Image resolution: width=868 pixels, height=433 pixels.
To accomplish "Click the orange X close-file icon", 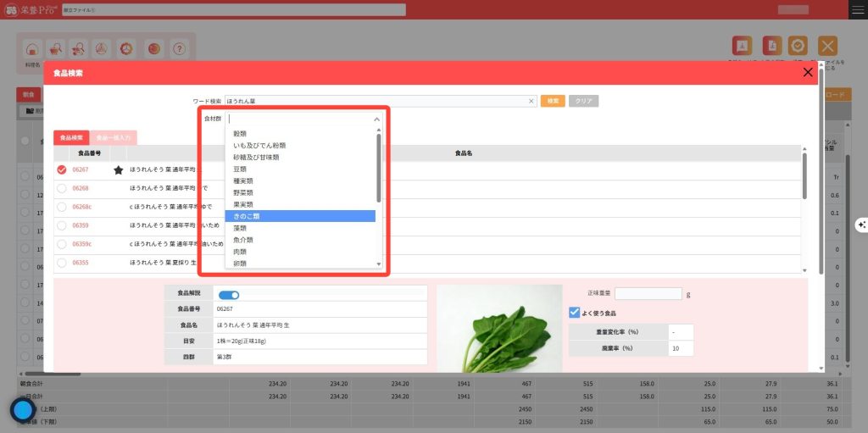I will (x=827, y=47).
